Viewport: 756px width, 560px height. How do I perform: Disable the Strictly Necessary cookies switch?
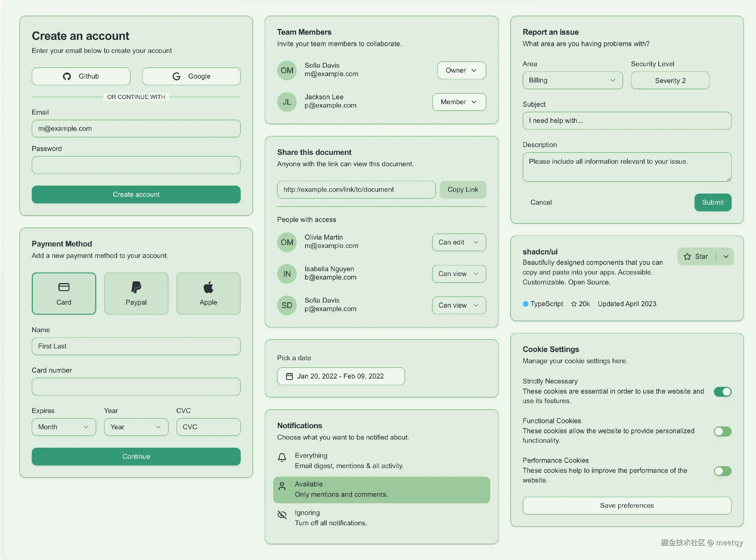click(x=722, y=392)
